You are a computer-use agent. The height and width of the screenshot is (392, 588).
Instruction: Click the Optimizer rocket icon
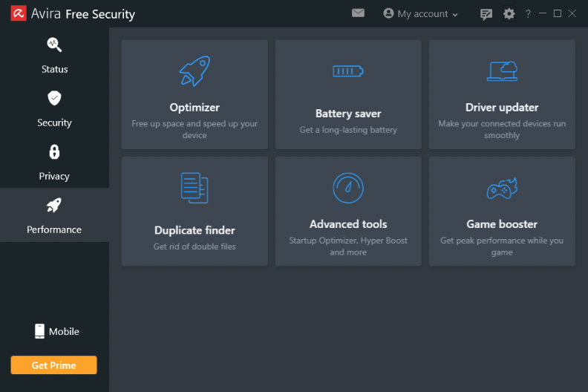[x=195, y=71]
